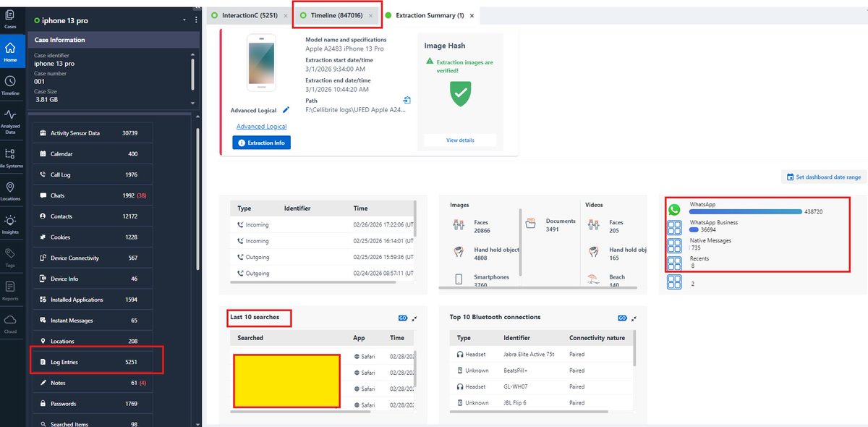
Task: Open the File Systems sidebar section
Action: click(x=10, y=158)
